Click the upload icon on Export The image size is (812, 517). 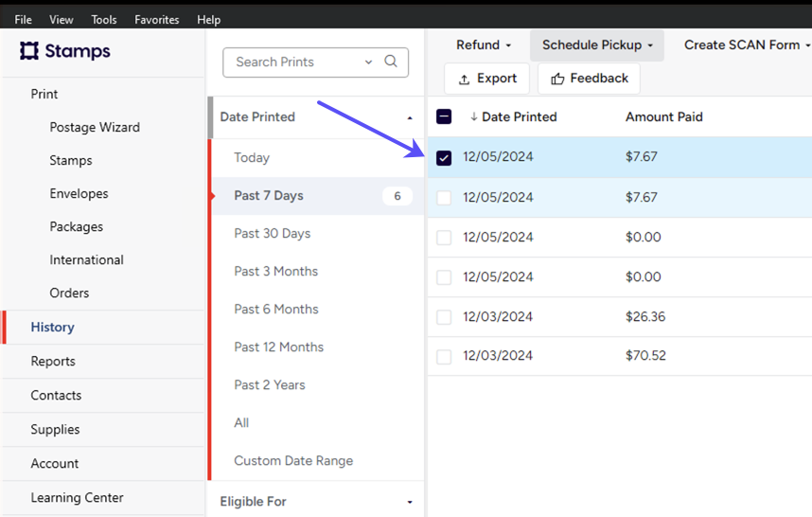464,79
